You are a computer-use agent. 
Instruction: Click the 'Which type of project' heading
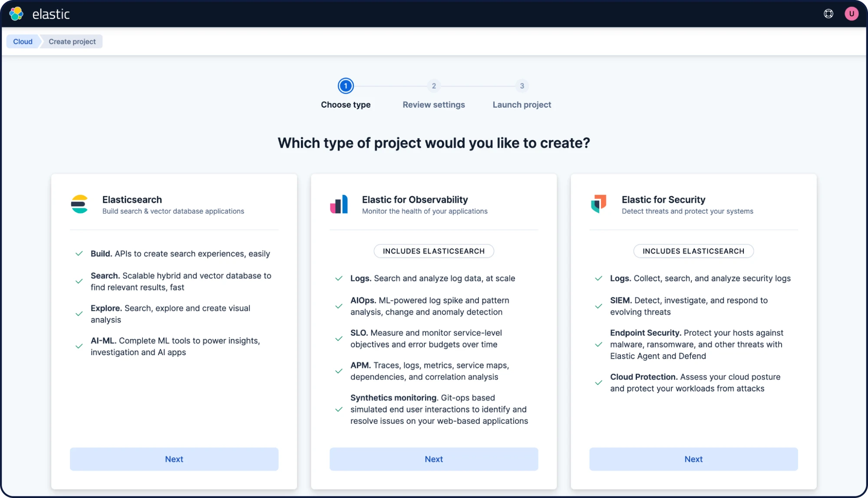434,143
